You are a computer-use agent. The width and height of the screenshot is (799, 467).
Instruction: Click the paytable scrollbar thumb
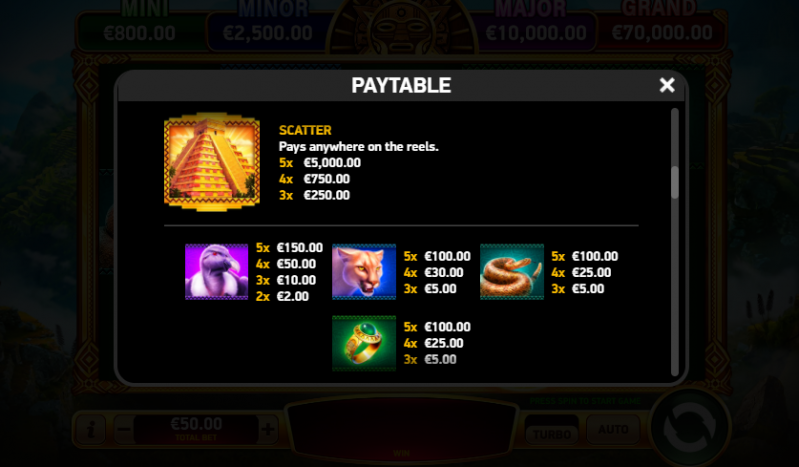coord(675,182)
